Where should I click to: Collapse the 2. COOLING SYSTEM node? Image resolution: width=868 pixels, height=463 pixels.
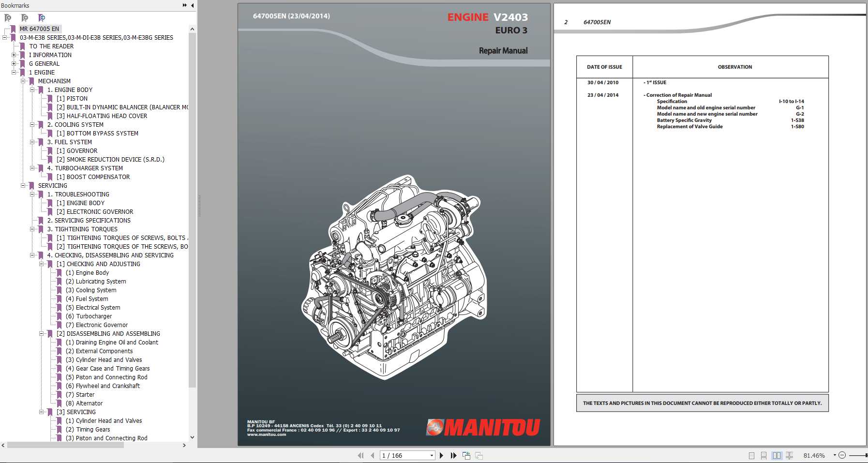click(x=32, y=124)
